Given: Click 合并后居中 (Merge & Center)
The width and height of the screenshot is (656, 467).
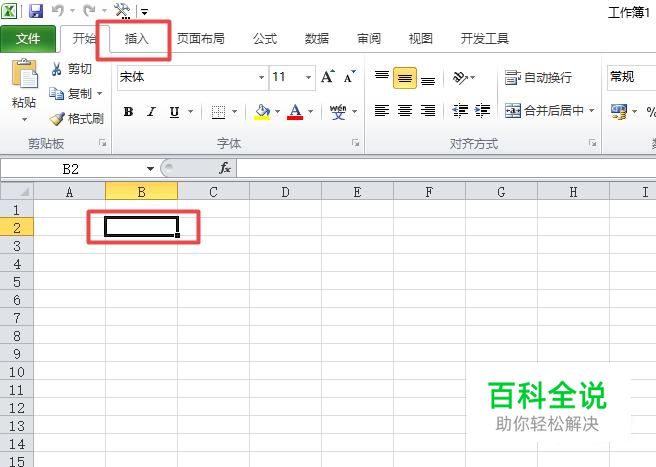Looking at the screenshot, I should click(x=543, y=110).
